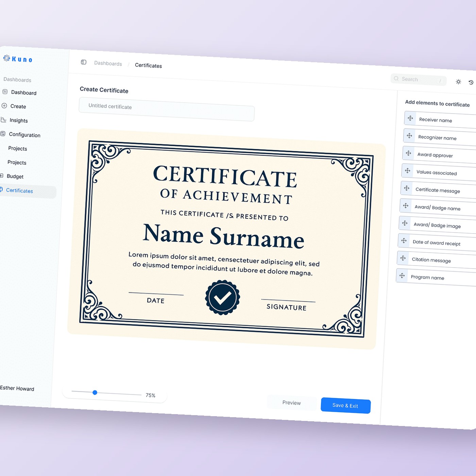Click the zoom slider blue handle
Viewport: 476px width, 476px height.
[x=95, y=392]
